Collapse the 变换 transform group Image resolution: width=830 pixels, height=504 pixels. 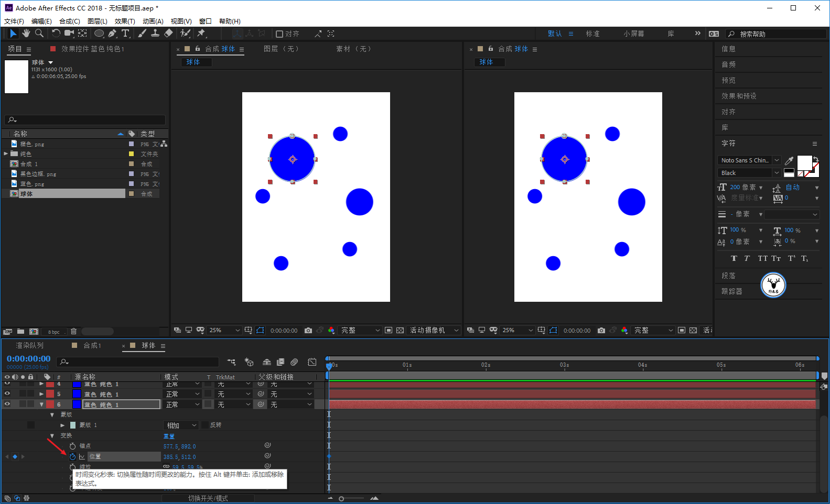point(52,436)
